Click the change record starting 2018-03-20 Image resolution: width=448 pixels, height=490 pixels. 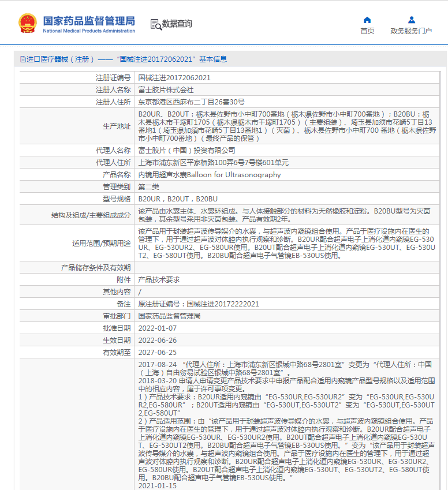[x=287, y=385]
